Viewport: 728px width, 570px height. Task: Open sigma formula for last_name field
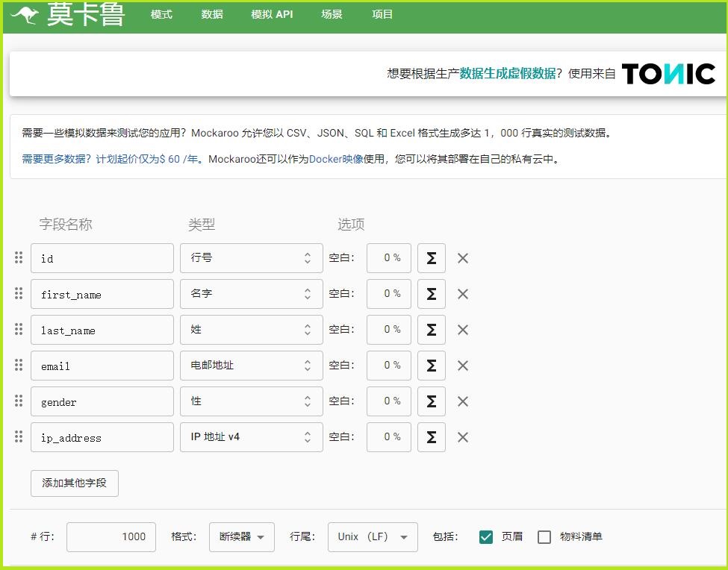click(431, 330)
